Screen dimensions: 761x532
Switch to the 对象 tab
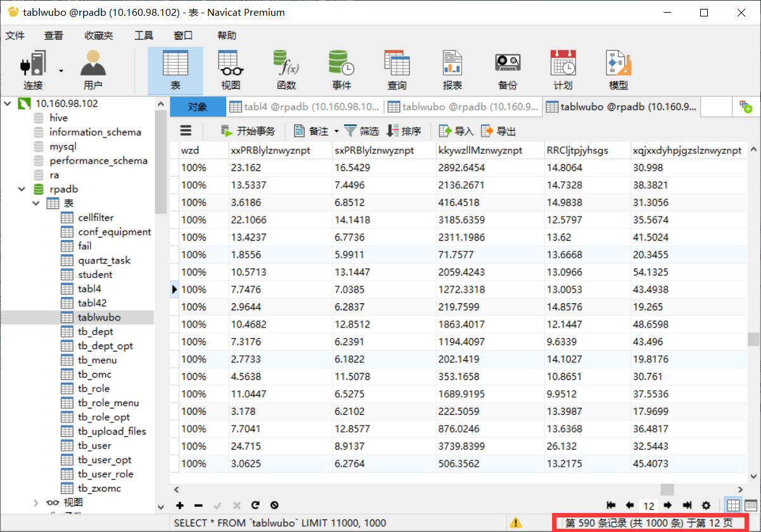click(x=197, y=106)
